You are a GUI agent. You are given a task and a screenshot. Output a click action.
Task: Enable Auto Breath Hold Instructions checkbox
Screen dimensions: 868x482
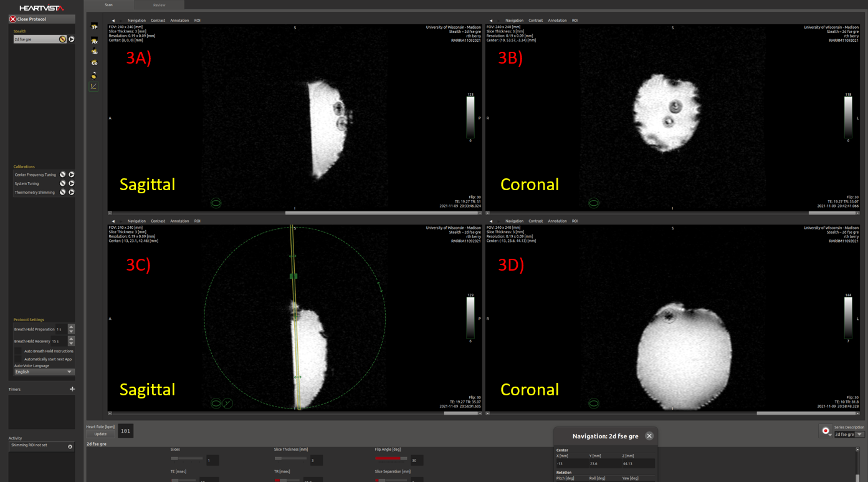click(x=18, y=351)
